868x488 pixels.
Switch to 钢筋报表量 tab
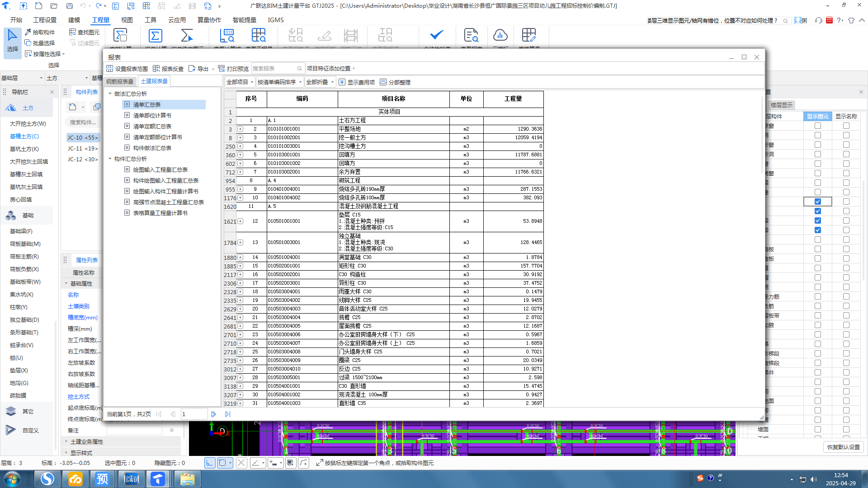pos(120,82)
